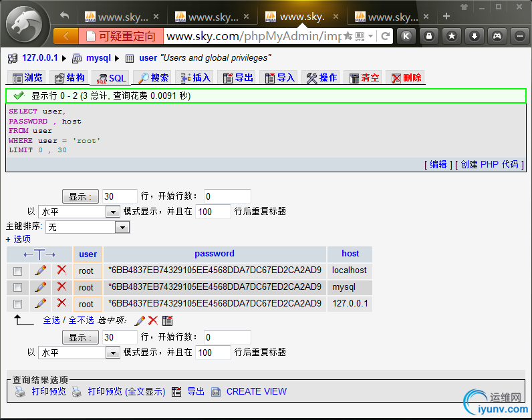Click upper rows-to-show field with 30
Screen dimensions: 532x420
(x=120, y=196)
